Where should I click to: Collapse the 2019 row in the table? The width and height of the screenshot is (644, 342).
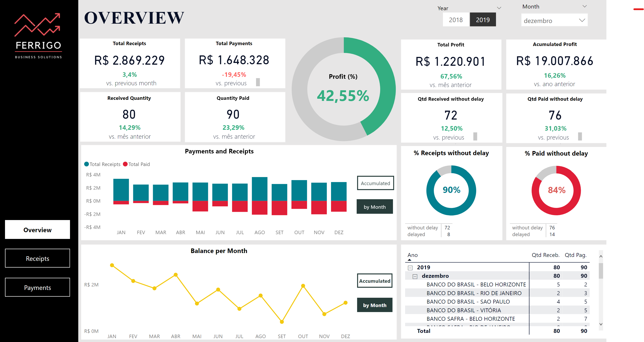tap(410, 267)
